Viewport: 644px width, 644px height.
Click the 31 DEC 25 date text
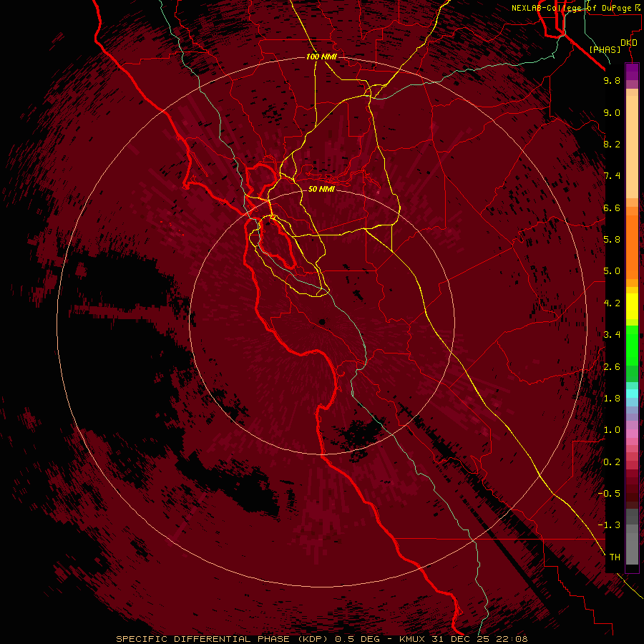coord(462,639)
